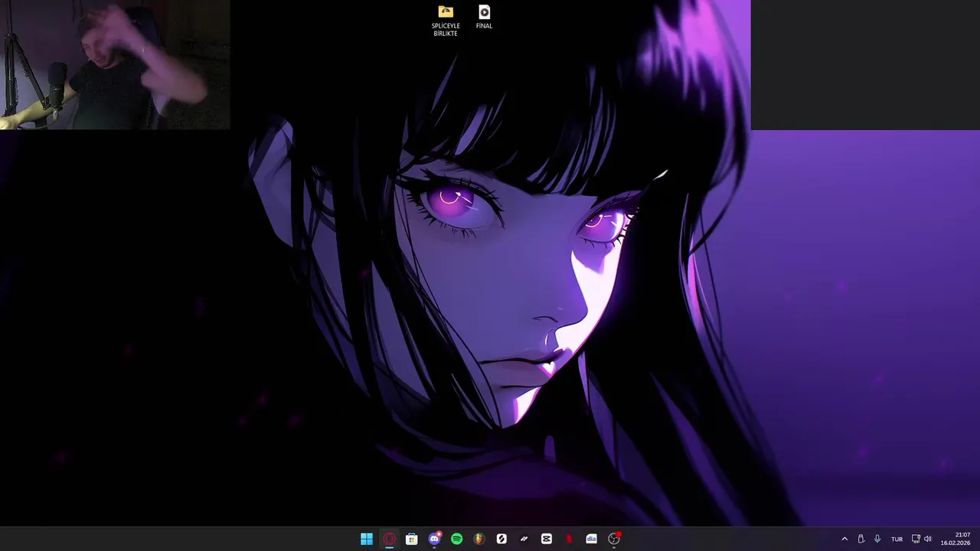Click the SPLICEYLE BİRLİKTE label text
The width and height of the screenshot is (980, 551).
(446, 30)
